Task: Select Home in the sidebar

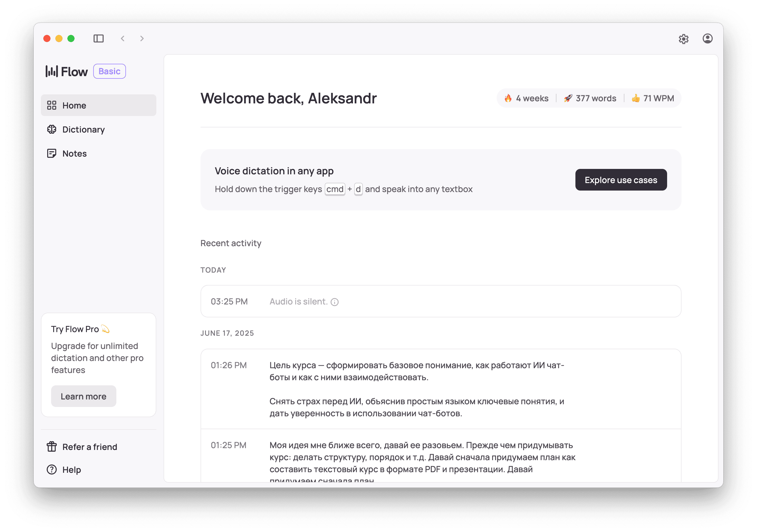Action: tap(98, 105)
